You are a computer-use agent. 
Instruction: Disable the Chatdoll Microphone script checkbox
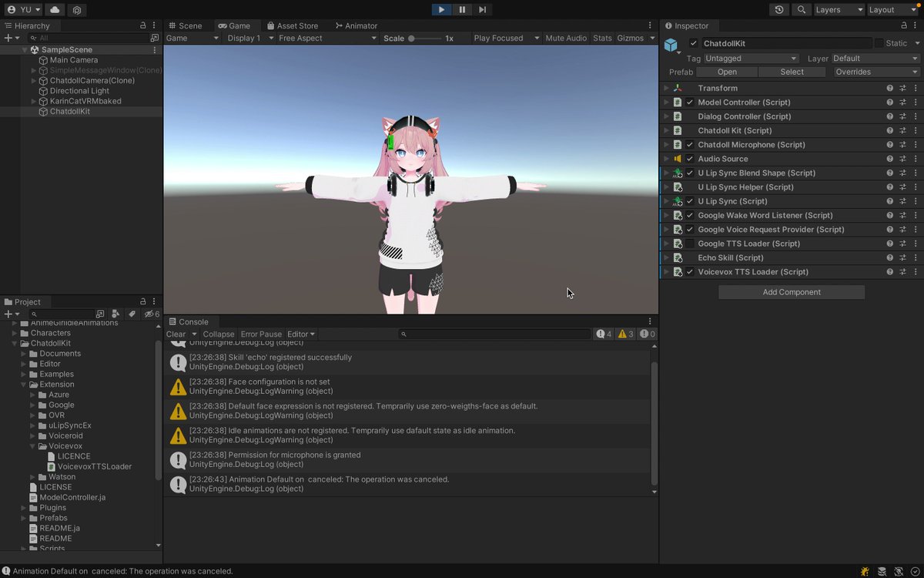point(690,145)
